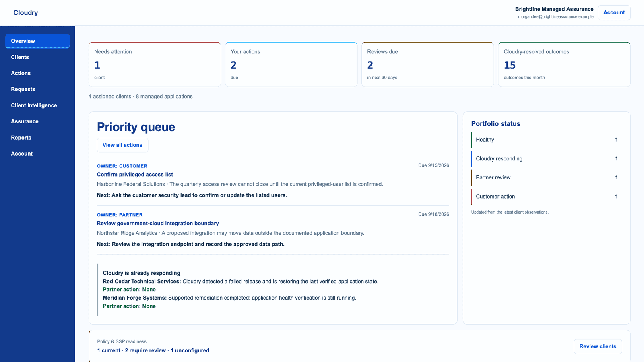The height and width of the screenshot is (362, 644).
Task: Click the morgan.lee email address
Action: coord(555,17)
